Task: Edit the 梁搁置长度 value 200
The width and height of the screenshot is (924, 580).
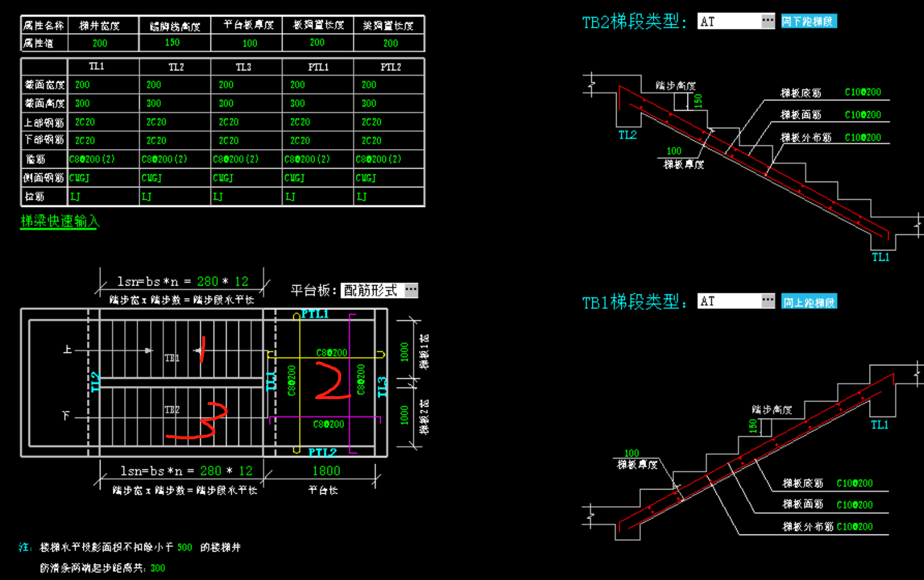Action: point(390,43)
